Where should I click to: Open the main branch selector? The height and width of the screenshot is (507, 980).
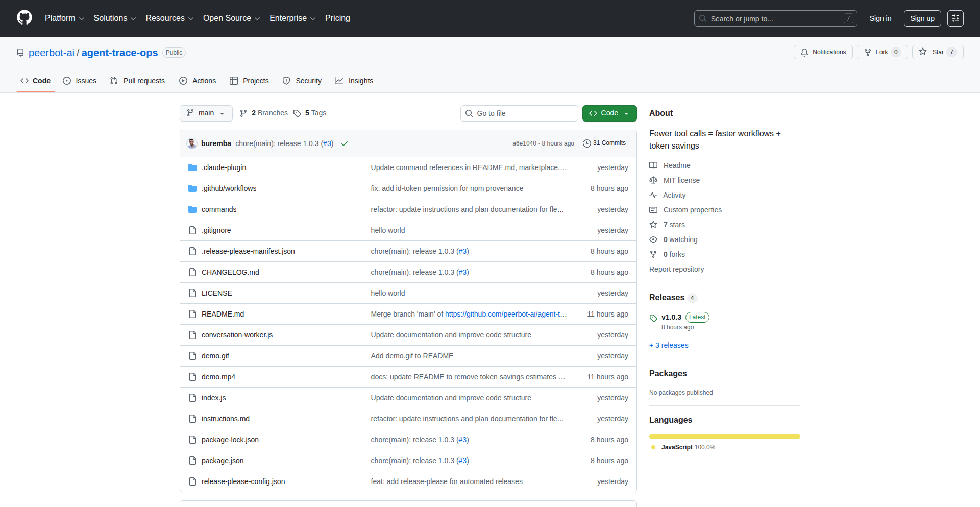(x=206, y=113)
